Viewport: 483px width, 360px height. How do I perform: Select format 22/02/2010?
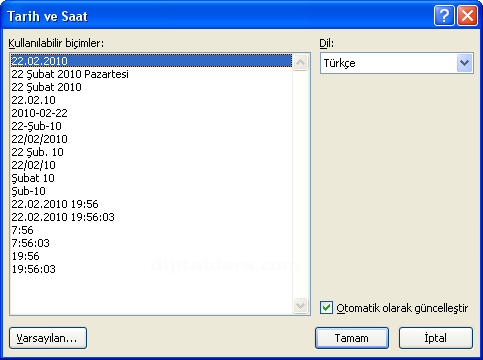(x=151, y=139)
